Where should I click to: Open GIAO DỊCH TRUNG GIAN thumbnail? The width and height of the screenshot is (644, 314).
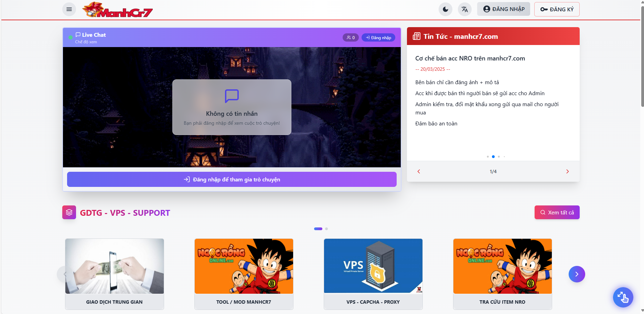(x=115, y=266)
